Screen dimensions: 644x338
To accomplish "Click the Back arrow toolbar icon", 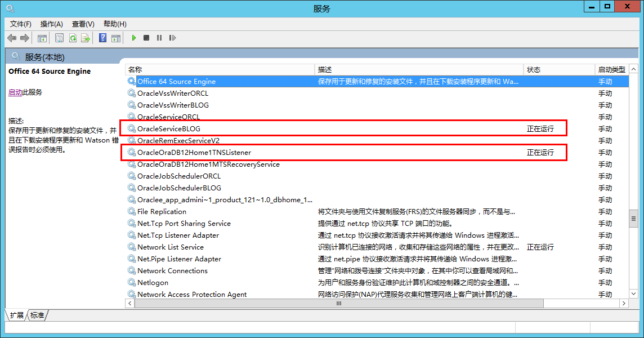I will click(12, 38).
